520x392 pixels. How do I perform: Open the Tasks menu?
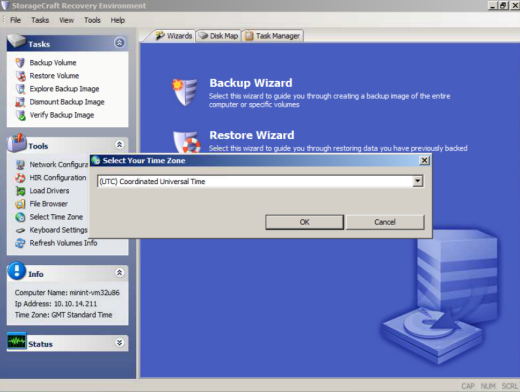pos(40,20)
